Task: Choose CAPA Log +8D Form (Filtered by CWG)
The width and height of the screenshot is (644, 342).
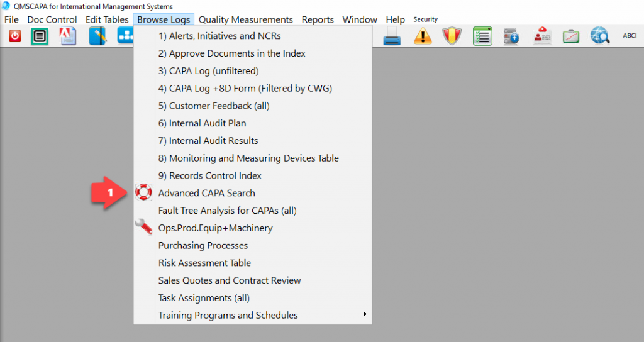Action: point(253,88)
